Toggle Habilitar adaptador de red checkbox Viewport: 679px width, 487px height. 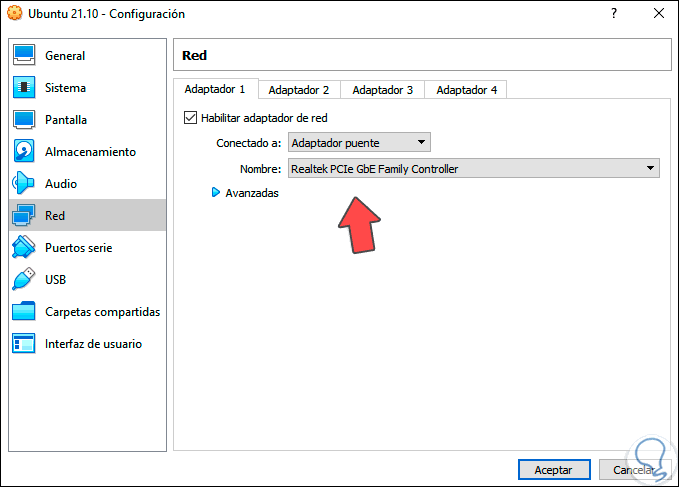pyautogui.click(x=191, y=118)
